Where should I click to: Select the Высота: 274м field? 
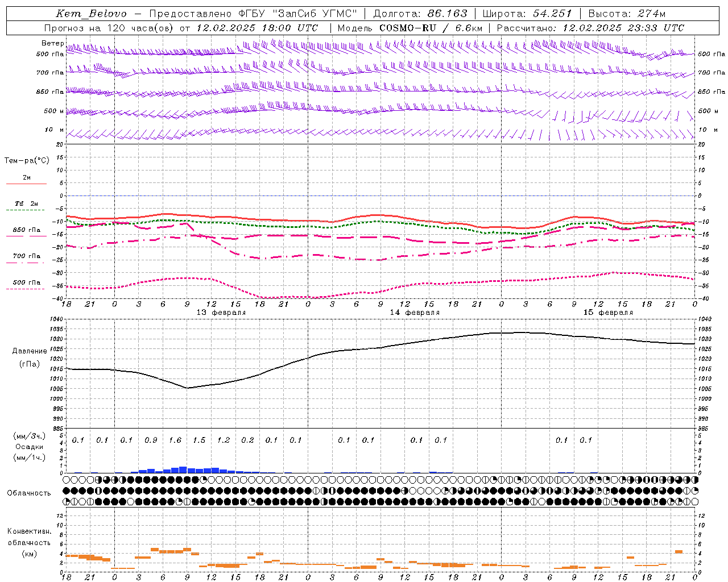click(x=627, y=14)
